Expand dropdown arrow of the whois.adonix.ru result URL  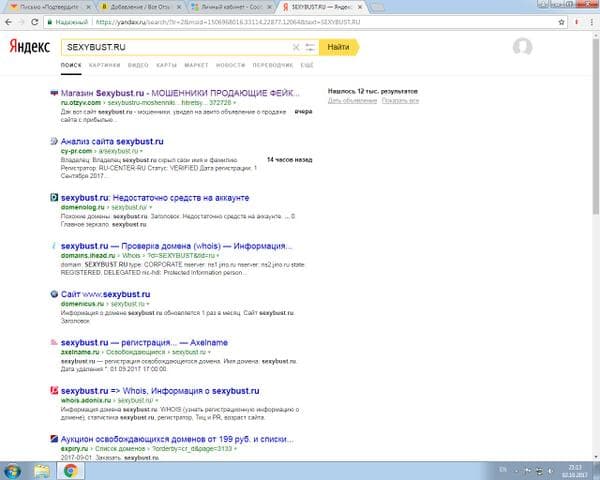click(x=157, y=400)
